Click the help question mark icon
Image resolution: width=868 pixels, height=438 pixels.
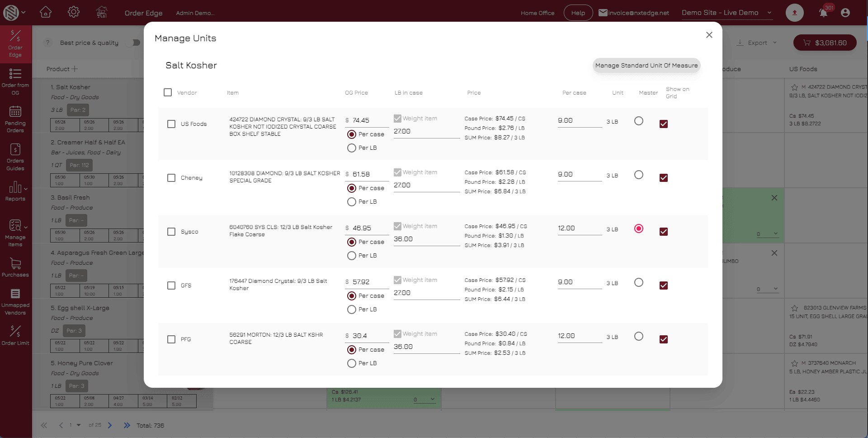(x=47, y=43)
